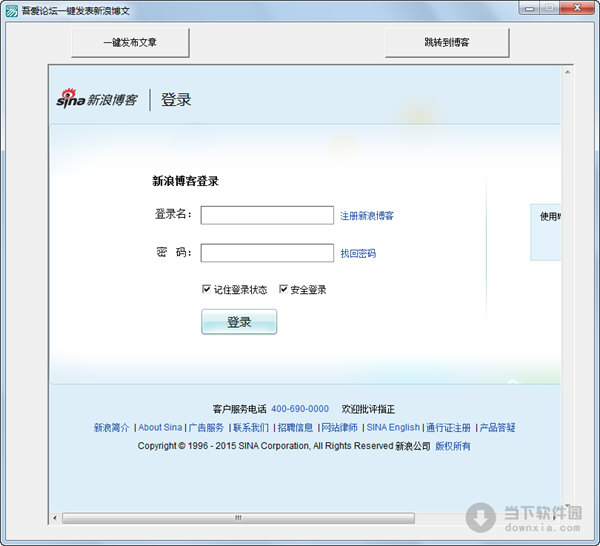Image resolution: width=600 pixels, height=546 pixels.
Task: Close the window with the red X
Action: tap(577, 8)
